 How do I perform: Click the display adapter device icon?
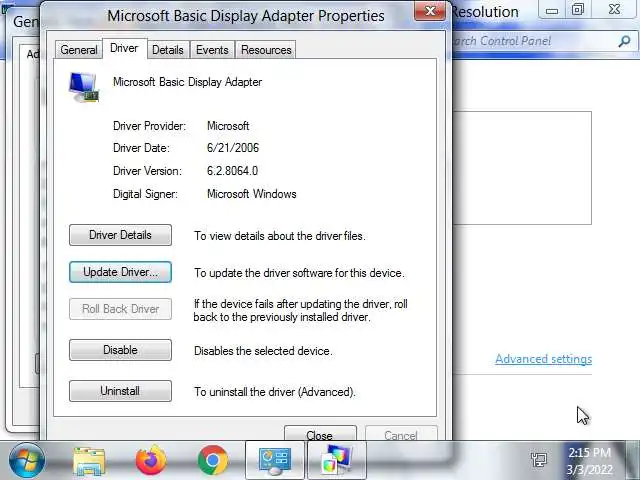tap(84, 87)
